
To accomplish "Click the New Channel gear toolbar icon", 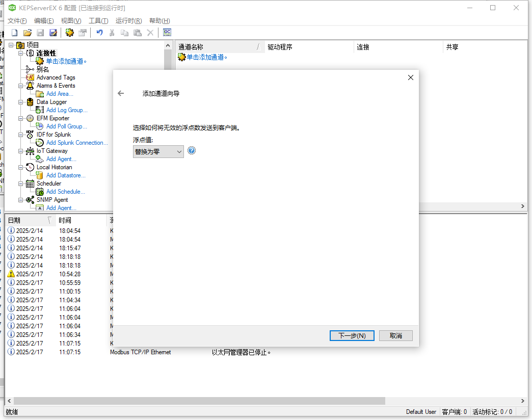I will [x=69, y=33].
